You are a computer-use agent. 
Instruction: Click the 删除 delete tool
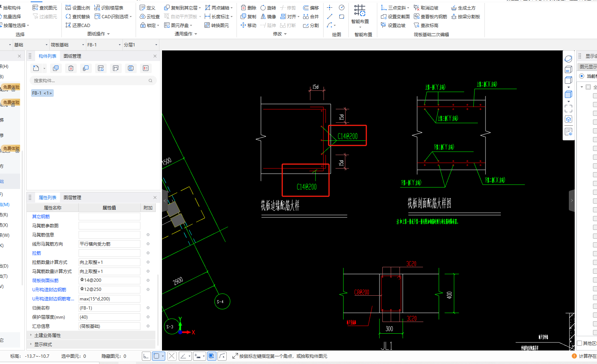point(249,8)
